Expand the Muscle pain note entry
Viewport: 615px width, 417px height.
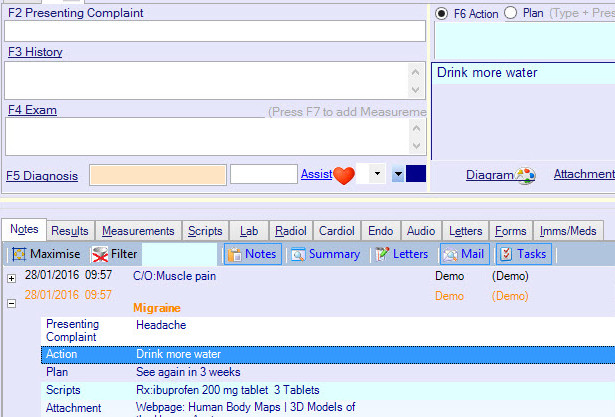(x=11, y=279)
